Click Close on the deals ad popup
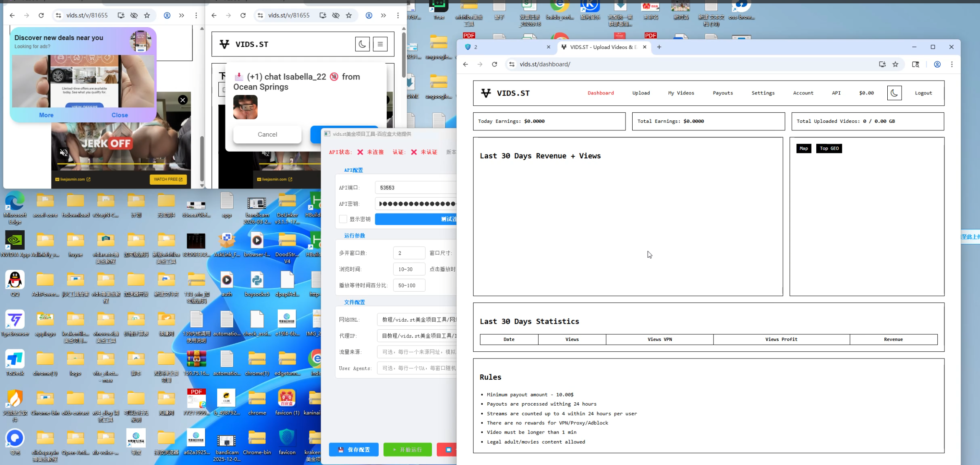The image size is (980, 465). pos(120,115)
